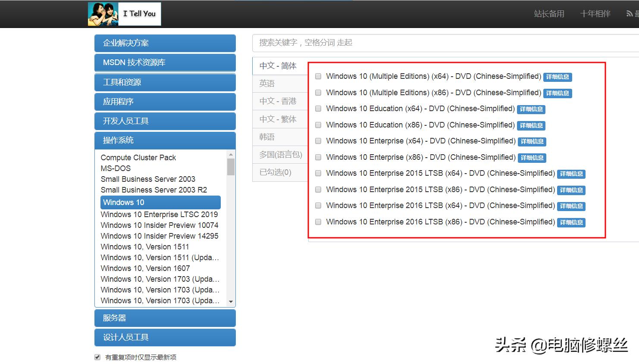Open 详细信息 for Enterprise 2016 LTSB (x64)
Viewport: 639px width, 364px height.
pyautogui.click(x=571, y=206)
